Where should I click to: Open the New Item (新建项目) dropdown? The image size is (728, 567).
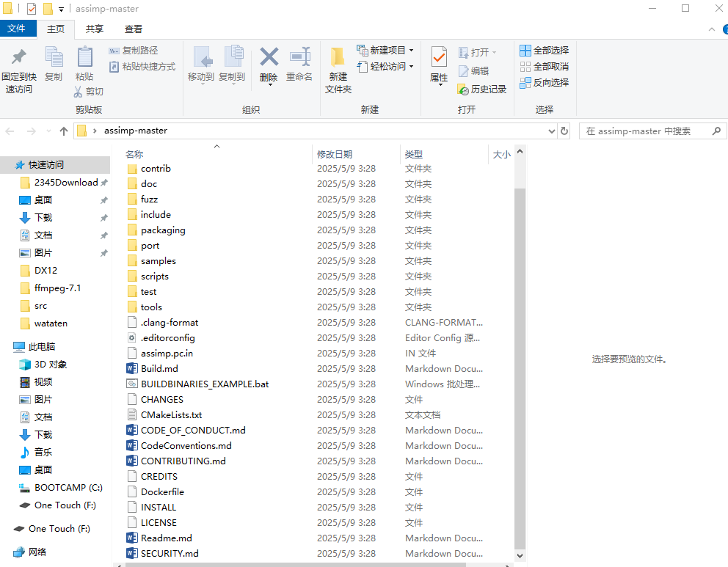pyautogui.click(x=385, y=50)
